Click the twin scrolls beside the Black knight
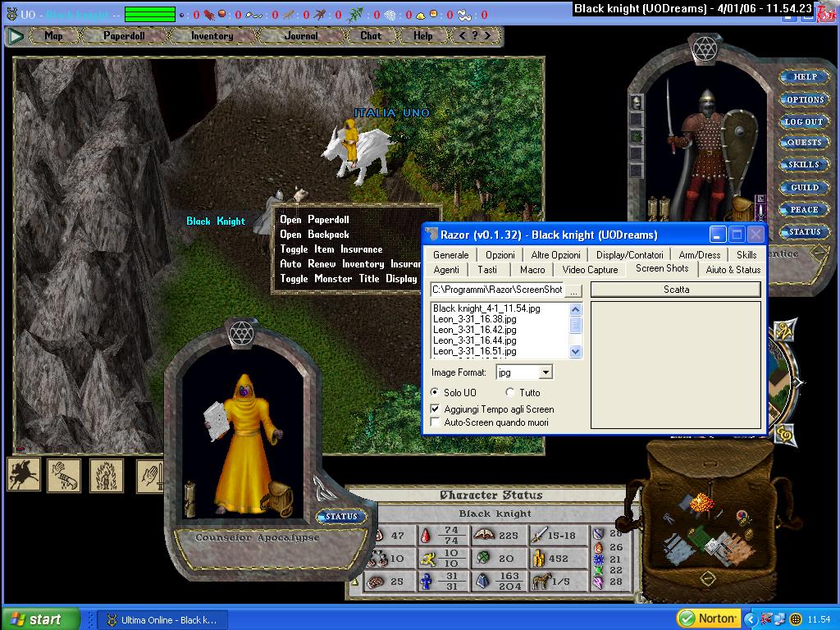Image resolution: width=840 pixels, height=630 pixels. [658, 208]
